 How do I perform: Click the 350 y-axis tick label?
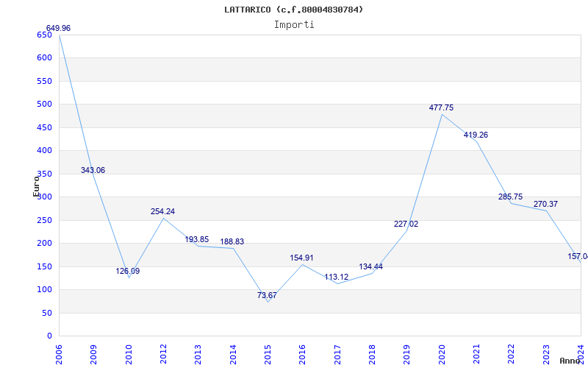pos(44,174)
